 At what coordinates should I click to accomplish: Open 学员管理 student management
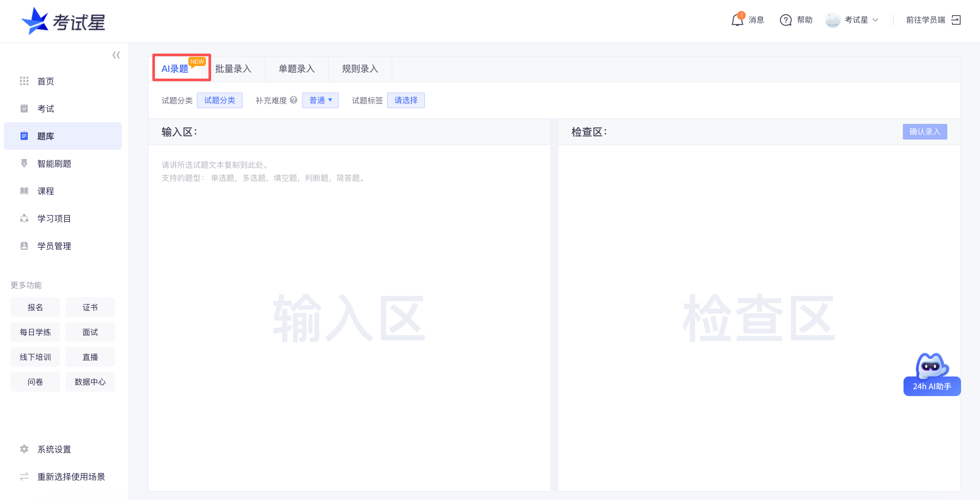53,246
